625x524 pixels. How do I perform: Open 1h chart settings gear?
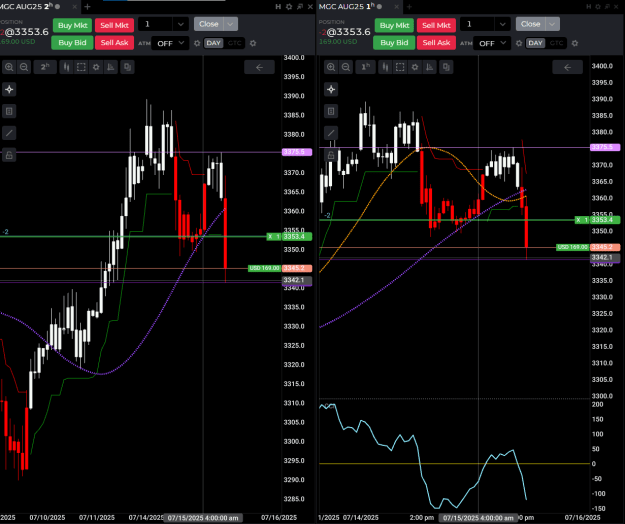[415, 67]
